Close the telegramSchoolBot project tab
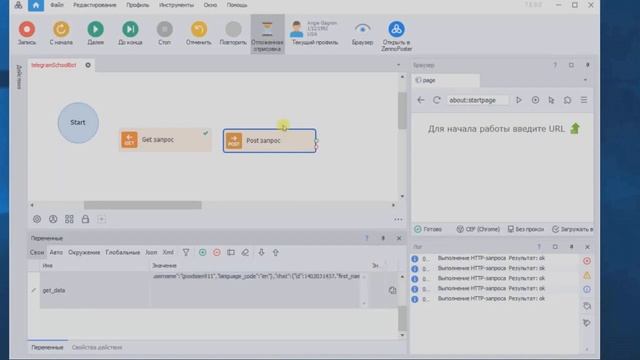The width and height of the screenshot is (640, 360). click(88, 65)
